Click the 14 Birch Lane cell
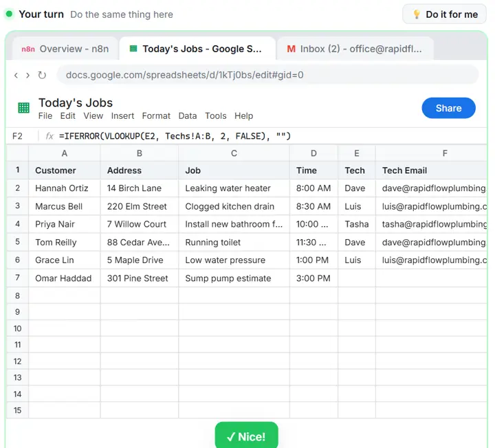Screen dimensions: 495x448 point(139,188)
